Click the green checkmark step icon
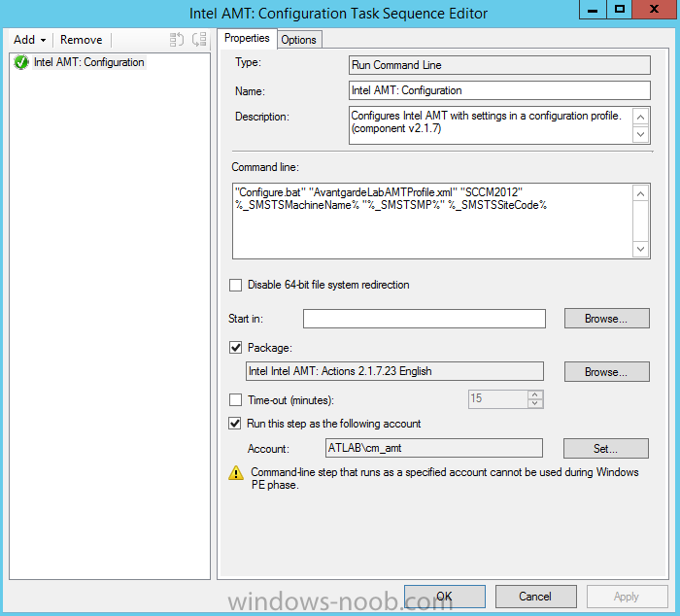Viewport: 680px width, 616px height. [x=20, y=62]
